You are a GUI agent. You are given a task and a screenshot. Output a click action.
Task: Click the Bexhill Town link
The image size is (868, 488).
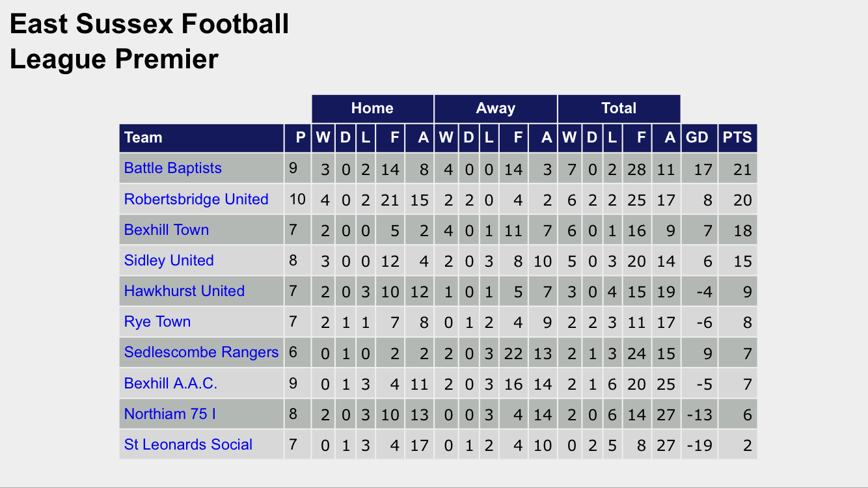166,230
